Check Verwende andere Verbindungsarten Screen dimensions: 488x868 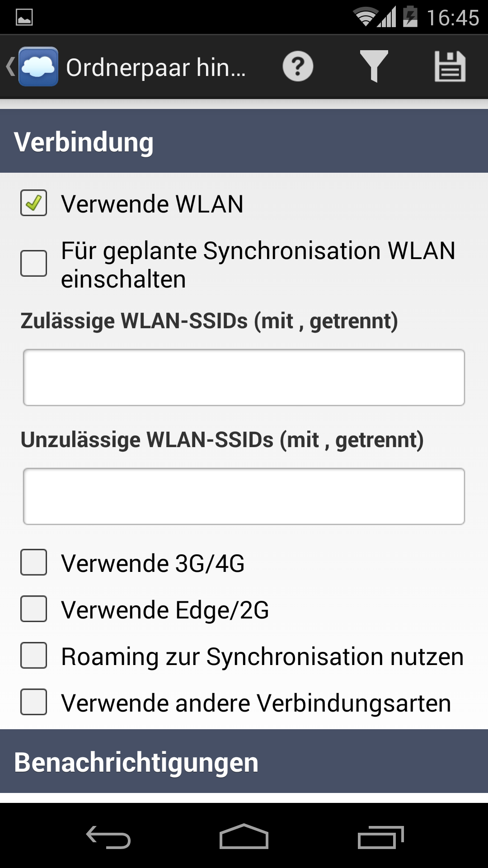point(34,702)
